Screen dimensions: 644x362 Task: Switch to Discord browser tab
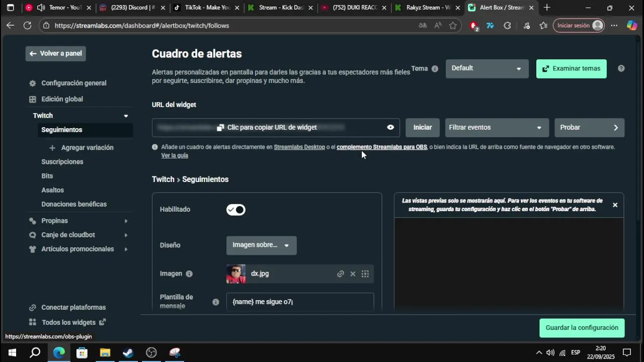coord(132,8)
